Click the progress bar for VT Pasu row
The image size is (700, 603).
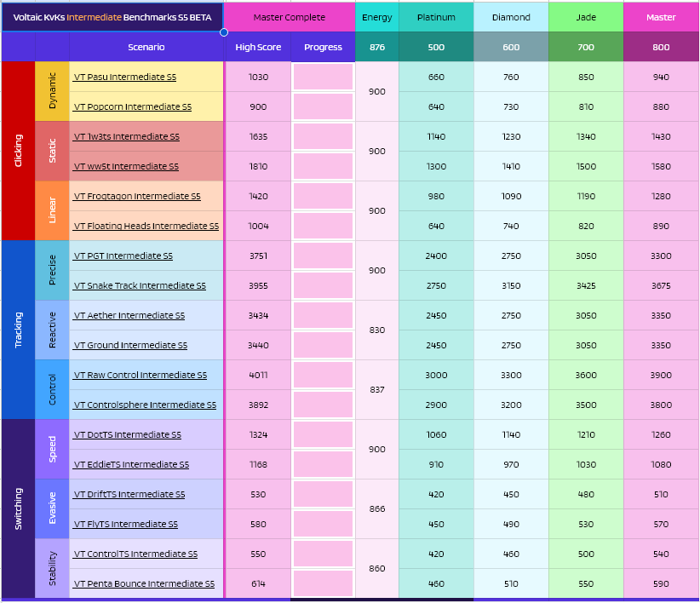324,77
